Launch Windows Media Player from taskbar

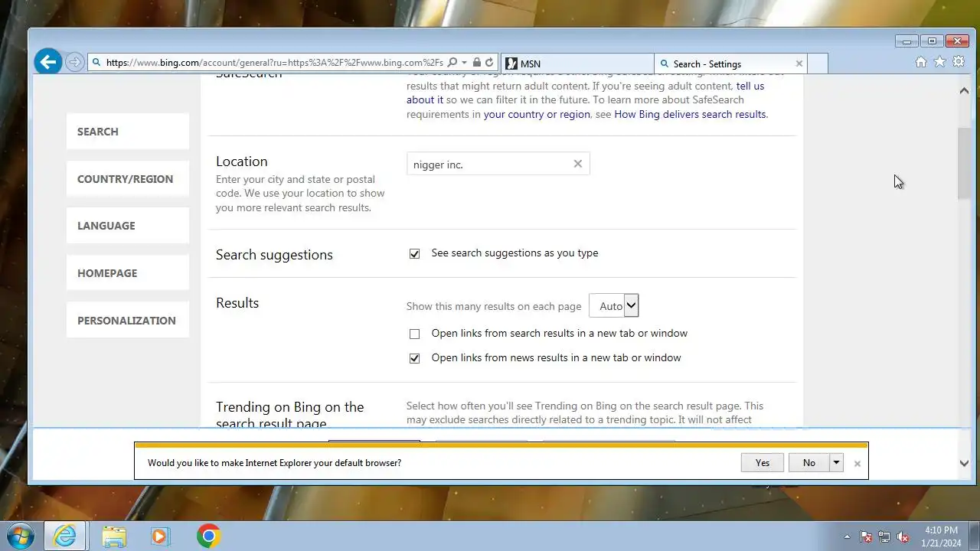tap(159, 536)
